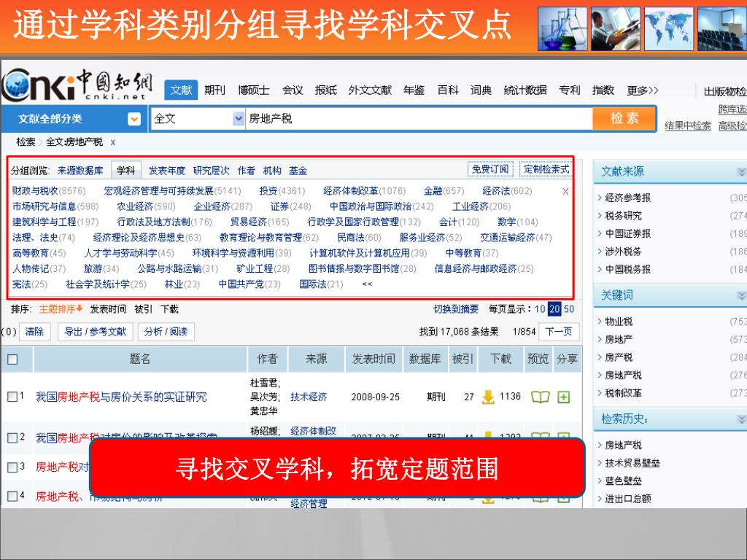Click the 定制检索式 button
Viewport: 747px width, 560px height.
546,169
